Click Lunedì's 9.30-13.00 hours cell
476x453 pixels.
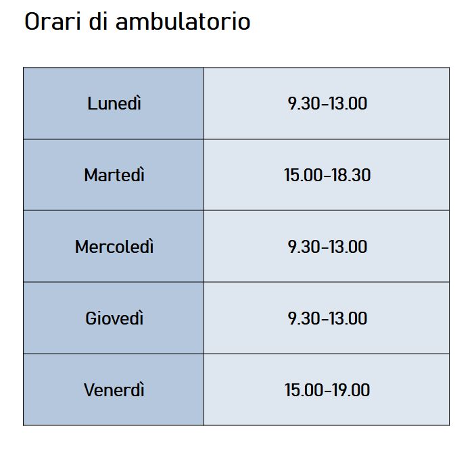pos(327,104)
